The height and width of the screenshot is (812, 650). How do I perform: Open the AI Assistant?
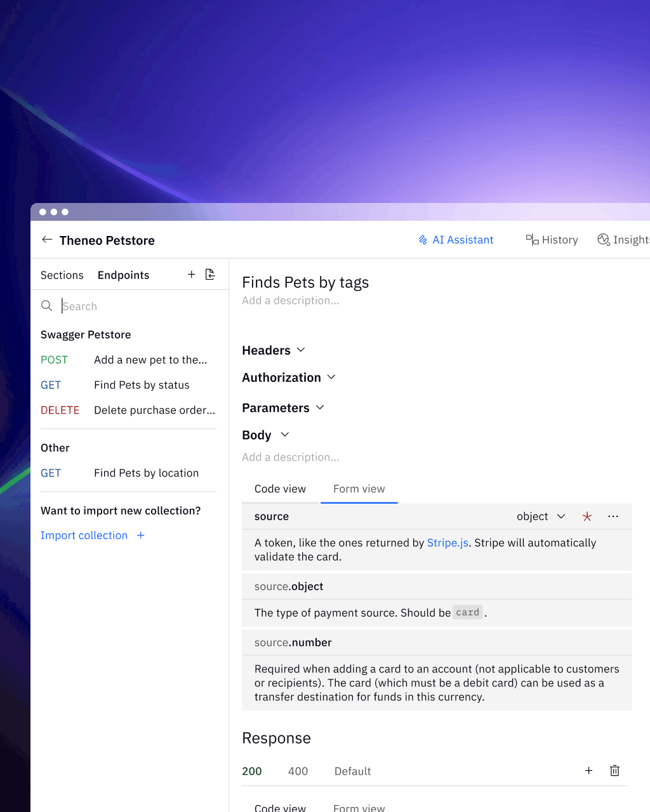[456, 240]
